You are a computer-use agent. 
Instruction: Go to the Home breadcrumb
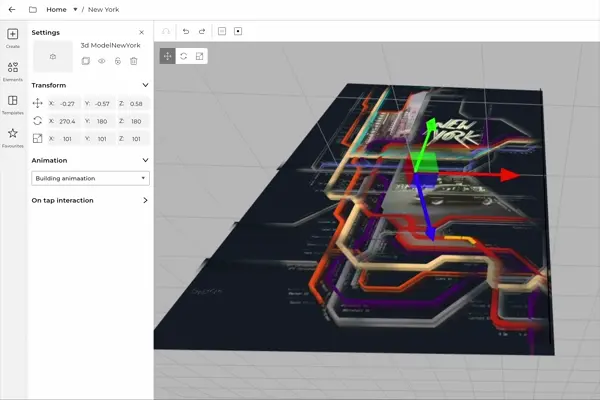coord(56,10)
